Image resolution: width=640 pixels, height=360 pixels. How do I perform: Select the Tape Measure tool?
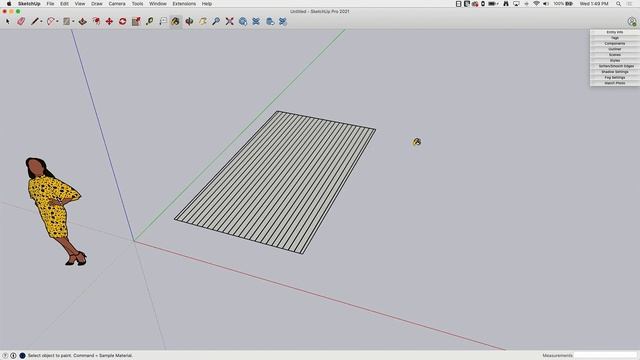tap(149, 21)
